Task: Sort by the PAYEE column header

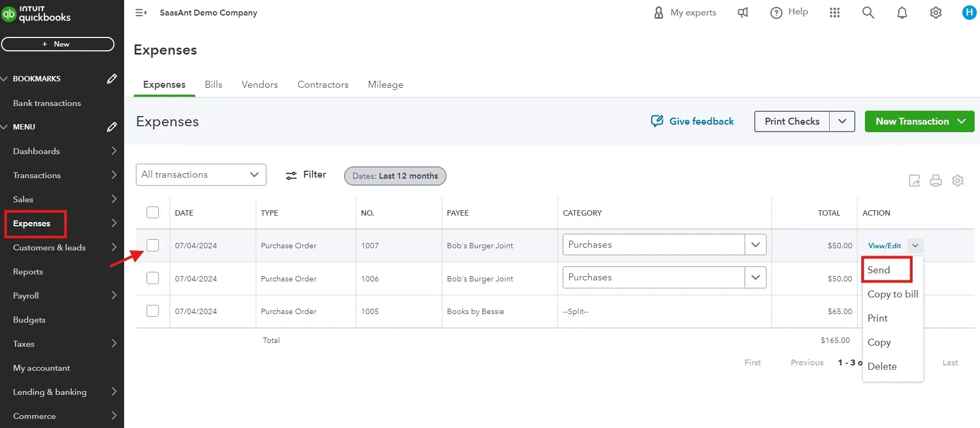Action: click(457, 213)
